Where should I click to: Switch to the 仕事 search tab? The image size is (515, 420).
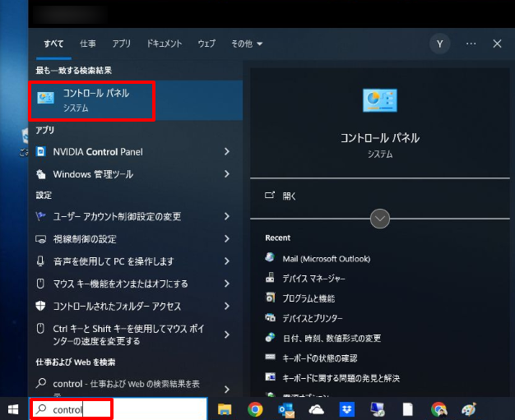(x=88, y=44)
